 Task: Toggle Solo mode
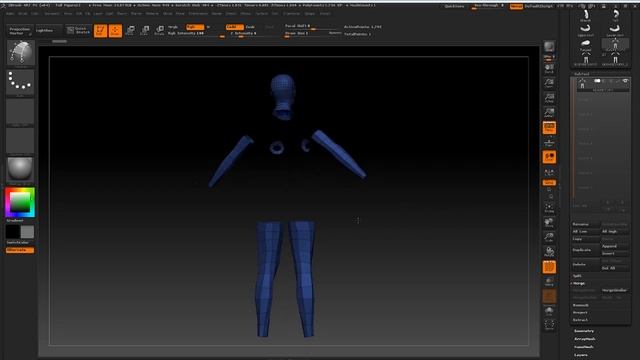click(x=549, y=312)
